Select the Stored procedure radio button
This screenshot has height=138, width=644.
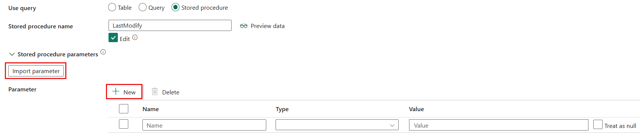175,7
